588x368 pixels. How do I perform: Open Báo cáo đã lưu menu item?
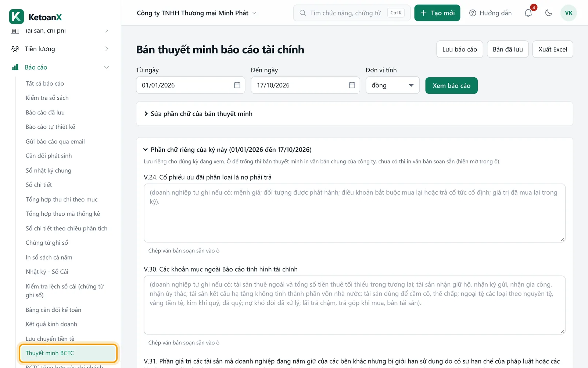45,113
